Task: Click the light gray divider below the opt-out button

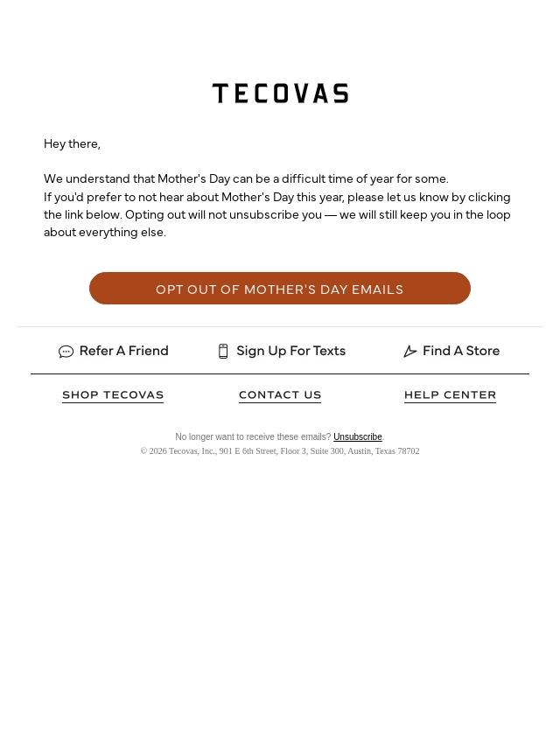Action: point(280,326)
